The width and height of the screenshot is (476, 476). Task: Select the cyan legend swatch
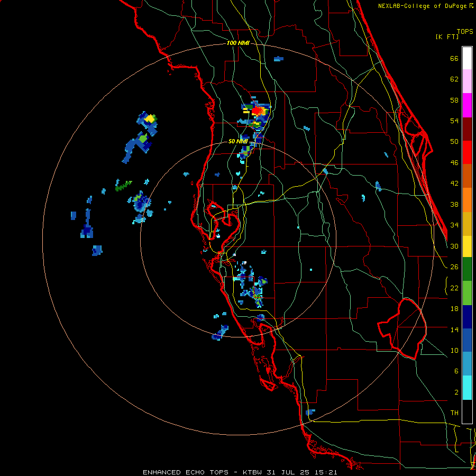coord(467,388)
